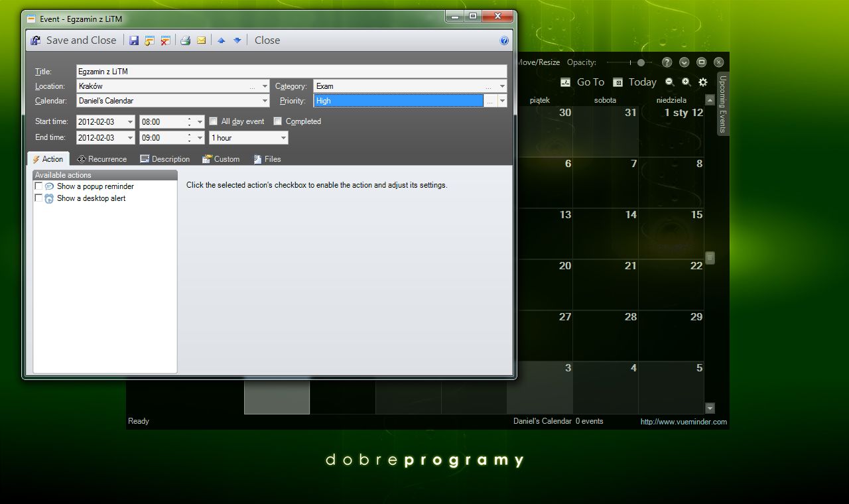Open the 08:00 start hour dropdown

(200, 122)
